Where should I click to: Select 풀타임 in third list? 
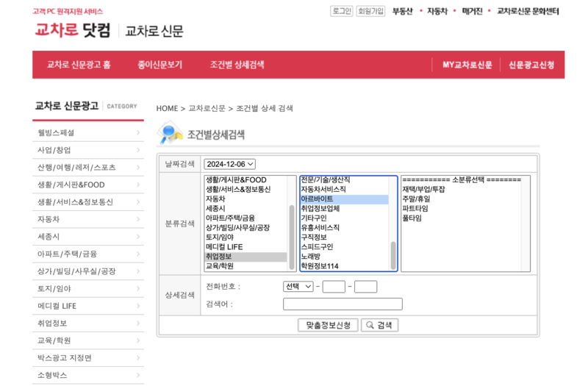[462, 218]
